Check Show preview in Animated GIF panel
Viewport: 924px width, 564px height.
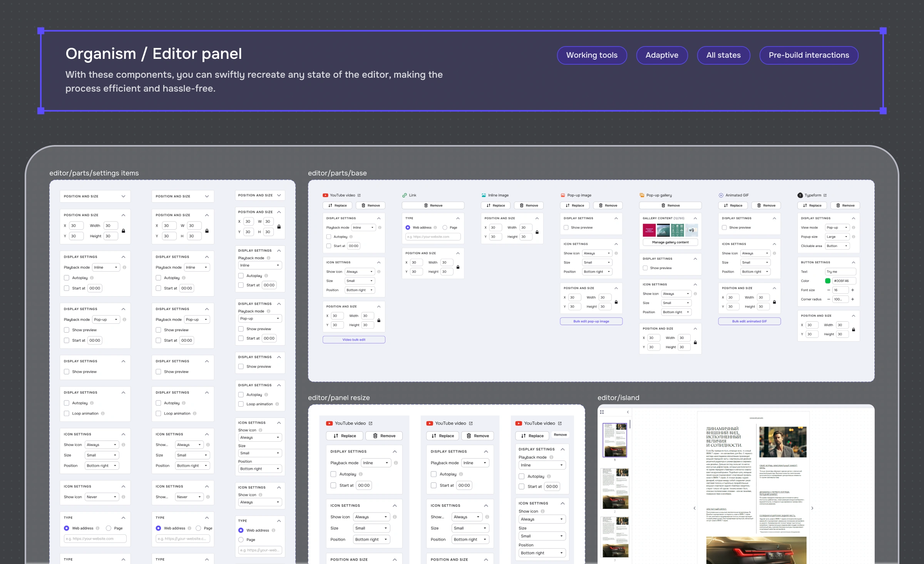pyautogui.click(x=724, y=228)
